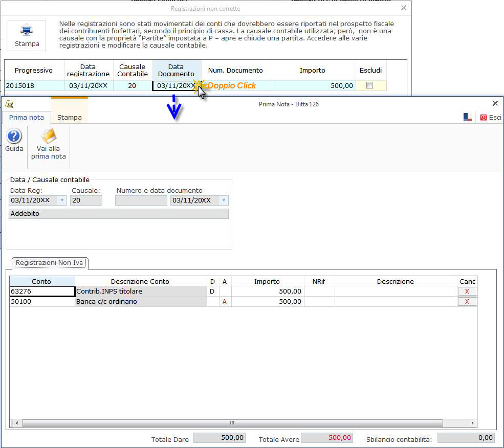Expand the document date dropdown next to Numero documento
Image resolution: width=504 pixels, height=448 pixels.
(224, 200)
